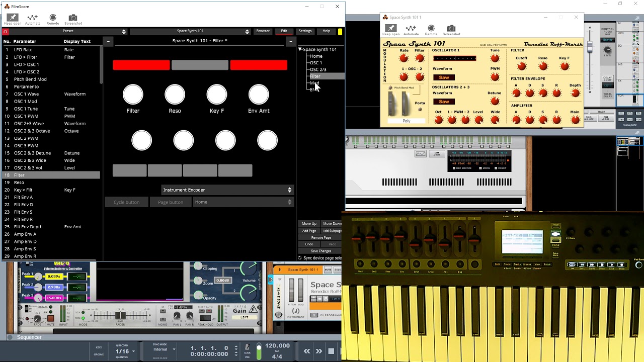This screenshot has width=644, height=362.
Task: Click the red power icon beside Preset
Action: (6, 31)
